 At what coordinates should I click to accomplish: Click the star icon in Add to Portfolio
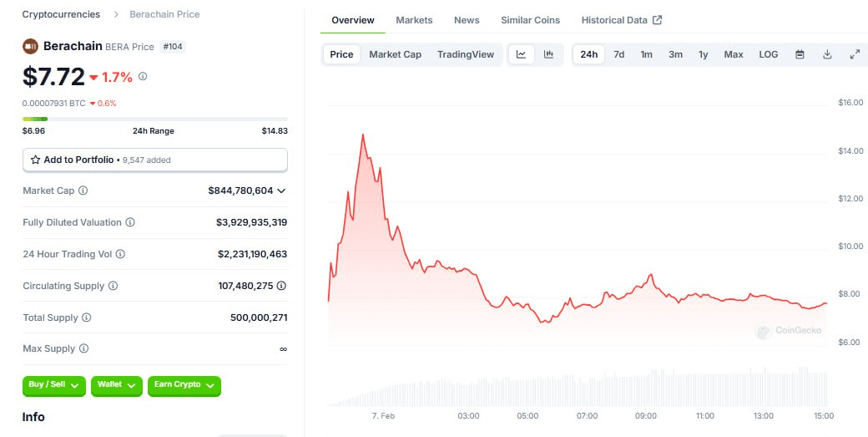click(x=35, y=160)
